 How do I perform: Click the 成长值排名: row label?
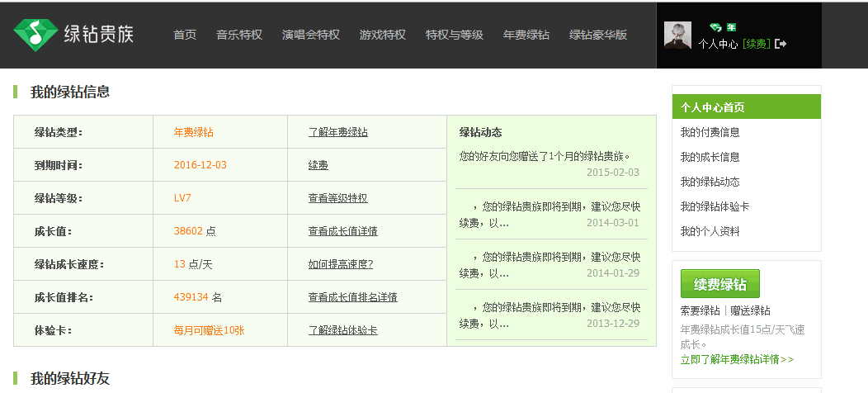pos(64,297)
